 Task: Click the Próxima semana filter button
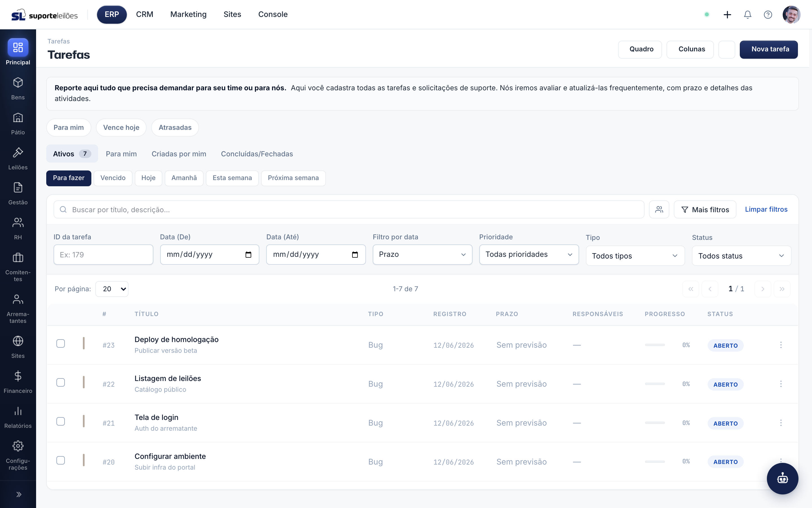(x=293, y=178)
